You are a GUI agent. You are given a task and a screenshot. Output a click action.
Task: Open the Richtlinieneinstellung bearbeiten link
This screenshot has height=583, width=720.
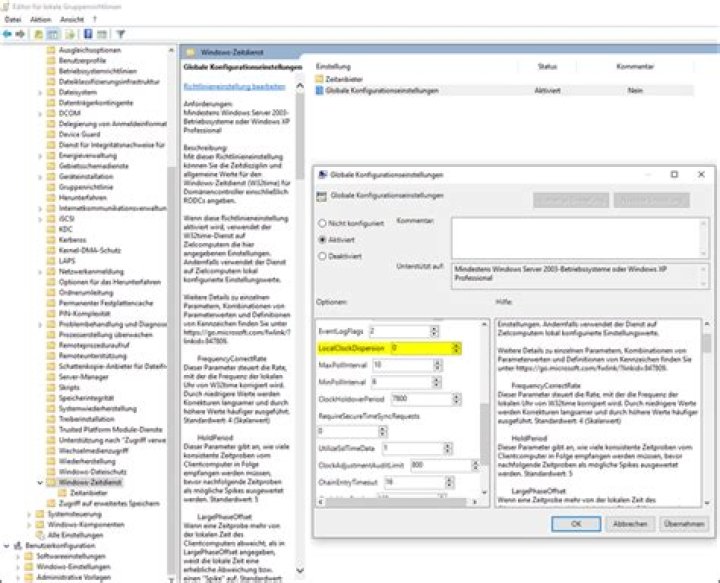point(234,87)
